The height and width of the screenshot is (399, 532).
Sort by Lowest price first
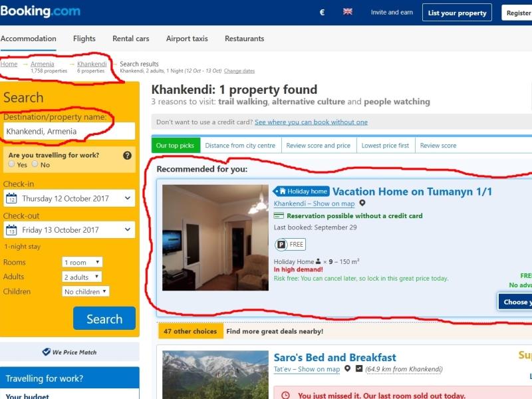[x=385, y=146]
